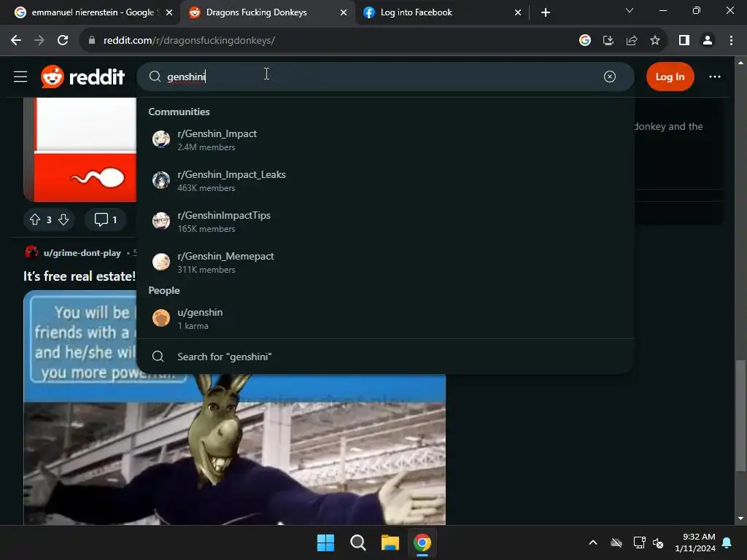Image resolution: width=747 pixels, height=560 pixels.
Task: Click the r/Genshin_Impact community avatar
Action: (x=161, y=139)
